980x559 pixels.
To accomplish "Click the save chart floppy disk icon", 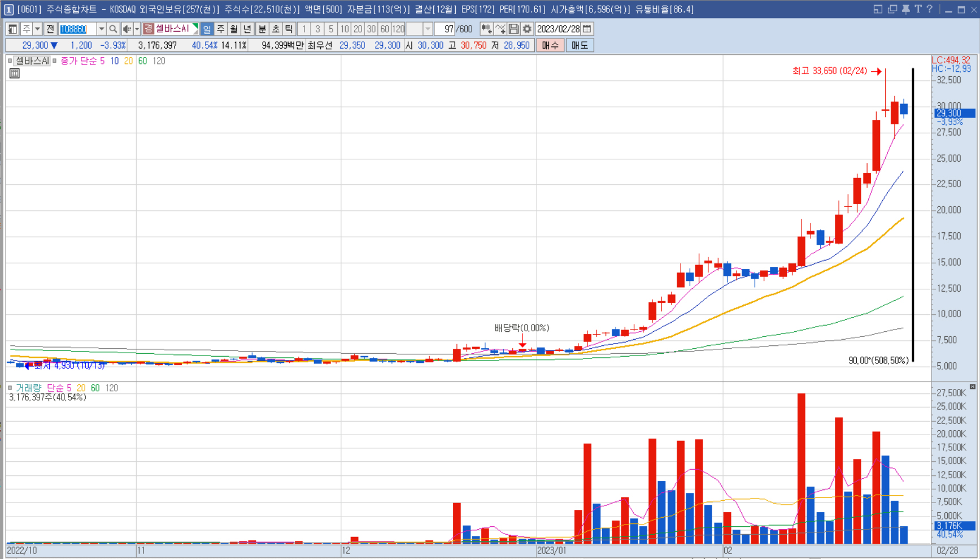I will pos(513,29).
